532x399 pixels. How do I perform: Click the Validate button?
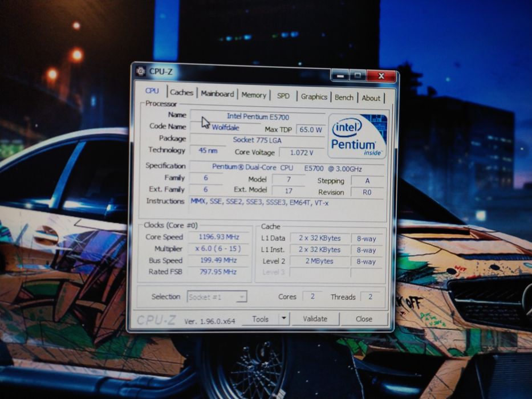(x=315, y=319)
